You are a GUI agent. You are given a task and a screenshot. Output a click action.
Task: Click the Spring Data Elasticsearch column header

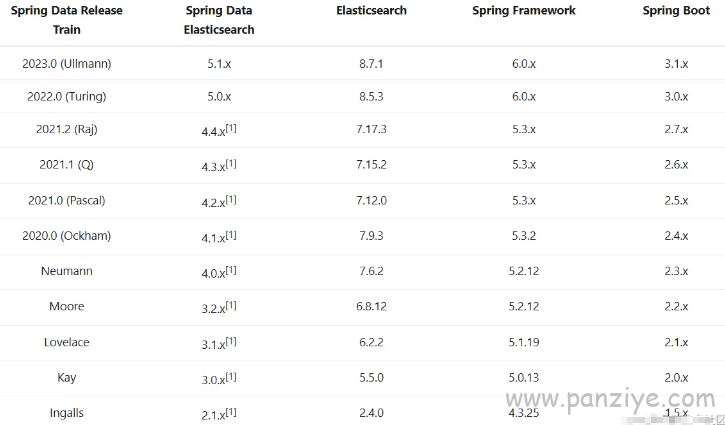pos(219,20)
